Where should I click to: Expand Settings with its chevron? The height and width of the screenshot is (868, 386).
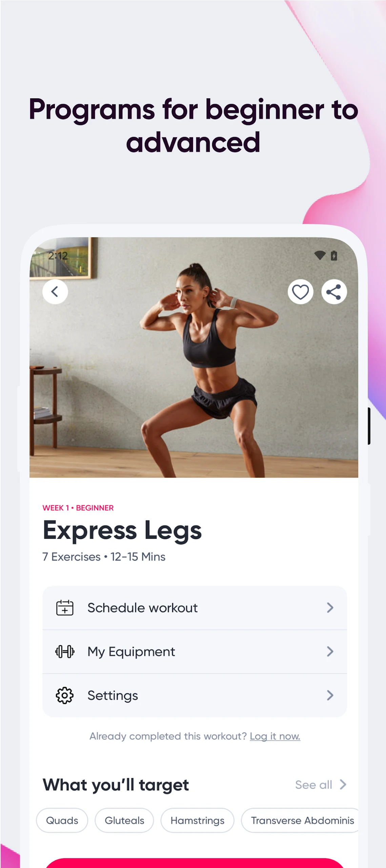330,695
